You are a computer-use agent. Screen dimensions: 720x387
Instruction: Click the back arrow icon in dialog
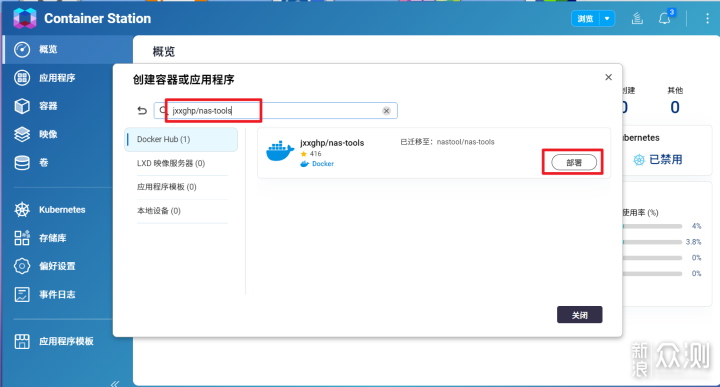coord(142,111)
